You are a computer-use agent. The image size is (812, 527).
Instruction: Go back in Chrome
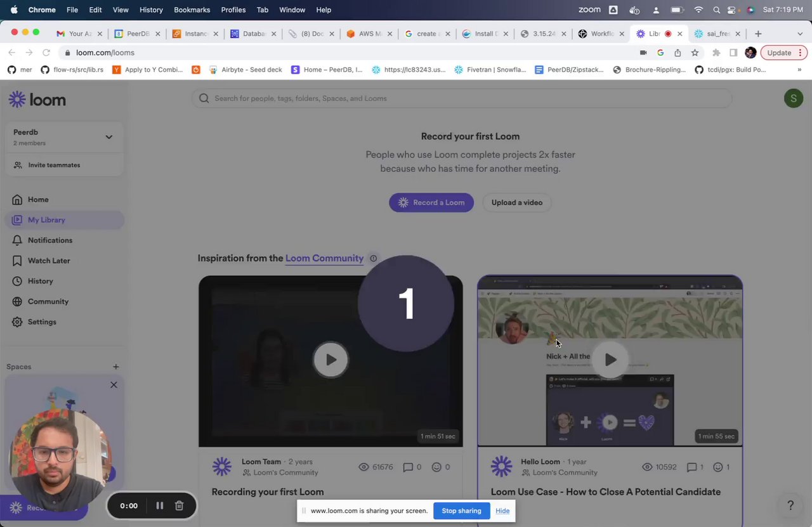click(x=11, y=53)
